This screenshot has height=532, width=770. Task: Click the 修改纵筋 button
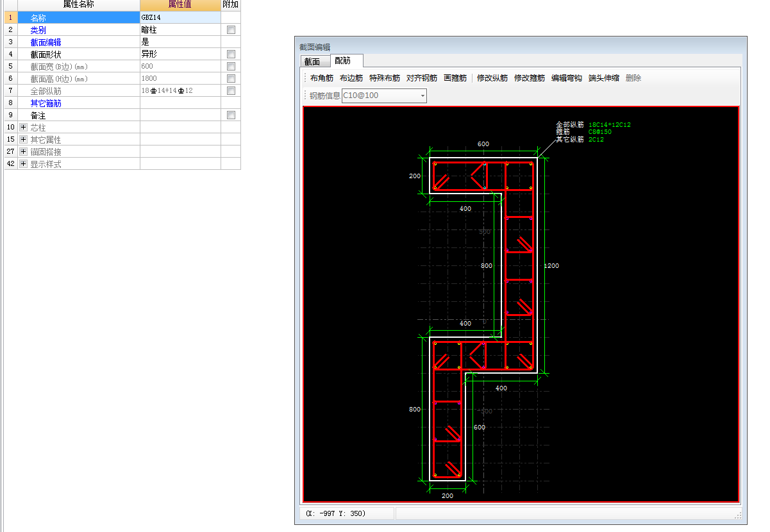coord(492,78)
